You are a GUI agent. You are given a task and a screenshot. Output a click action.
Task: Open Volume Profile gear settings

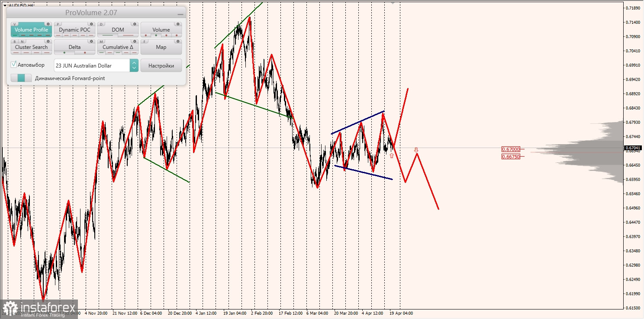click(48, 24)
